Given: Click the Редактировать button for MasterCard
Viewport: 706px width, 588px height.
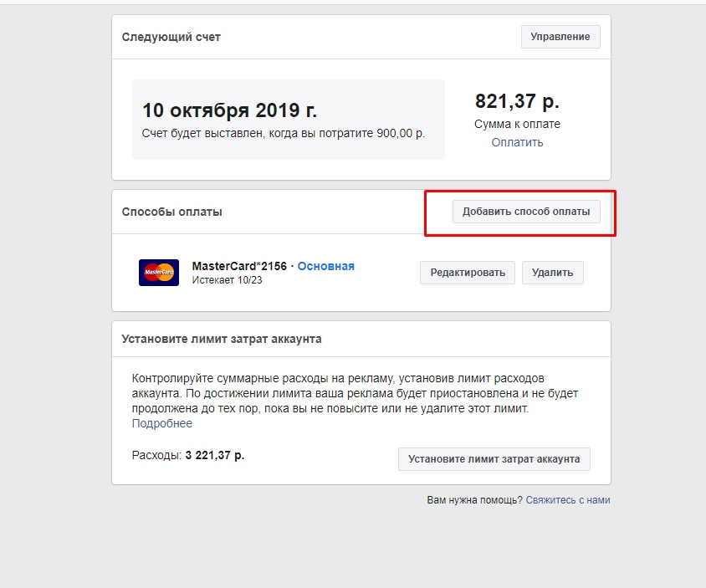Looking at the screenshot, I should coord(468,273).
